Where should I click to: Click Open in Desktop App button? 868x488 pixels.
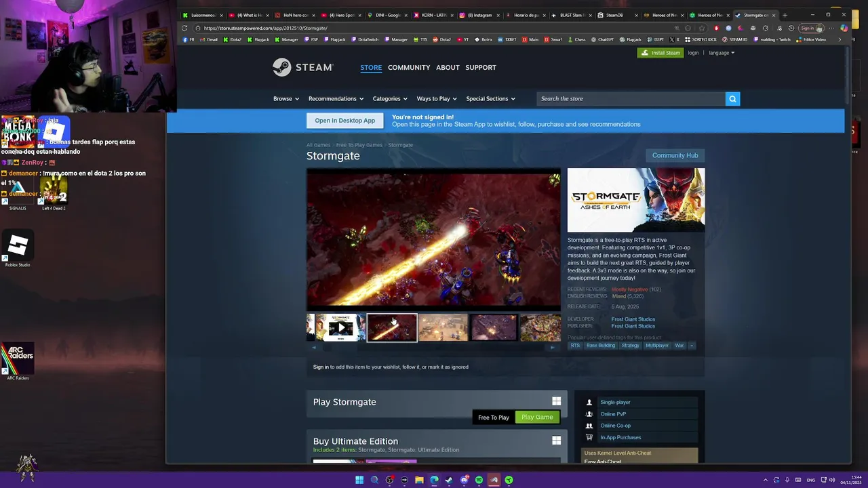[x=344, y=121]
